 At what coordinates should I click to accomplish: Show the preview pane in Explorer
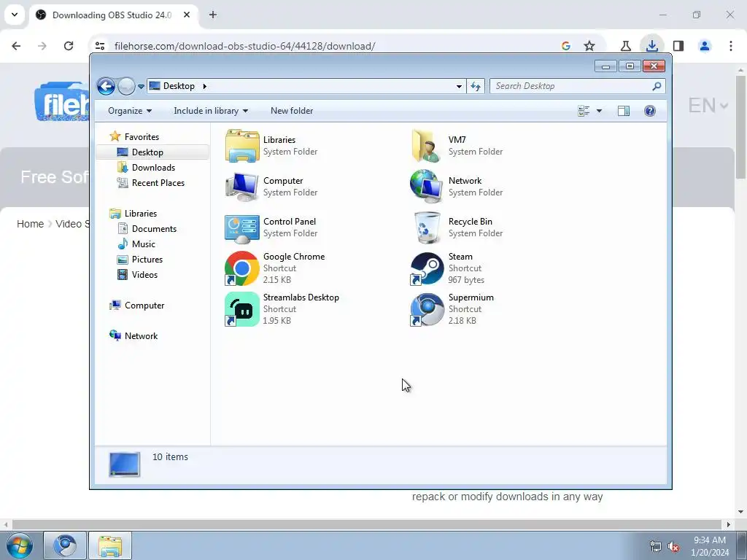tap(624, 111)
